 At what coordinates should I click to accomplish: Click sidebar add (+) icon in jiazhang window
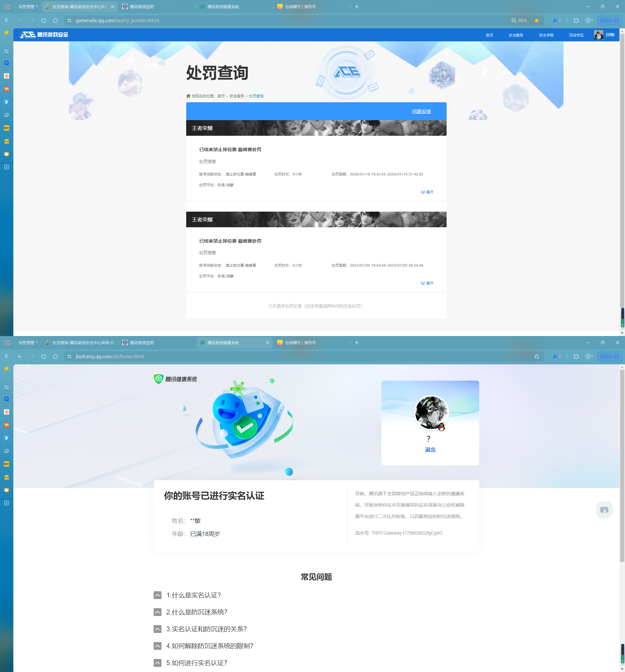point(7,503)
